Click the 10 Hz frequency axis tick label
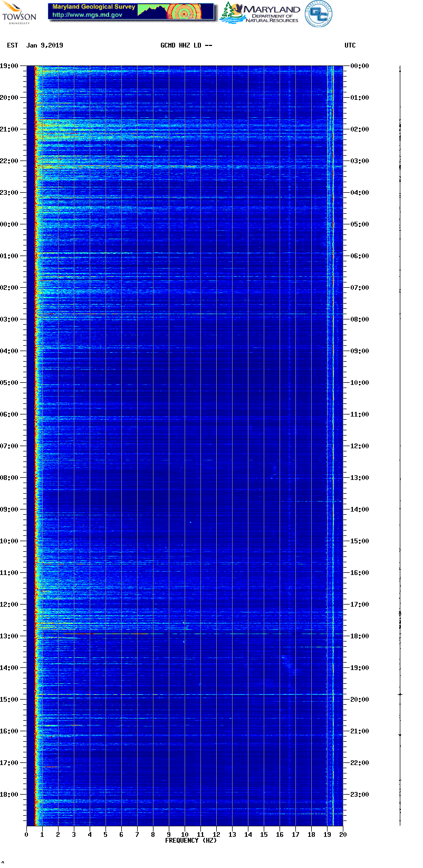 click(185, 834)
